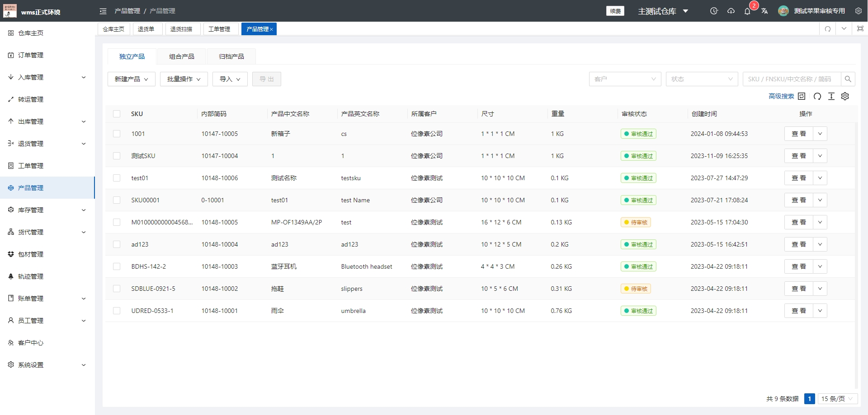Screen dimensions: 868x415
Task: Select the SKU00001 row checkbox
Action: pyautogui.click(x=117, y=200)
